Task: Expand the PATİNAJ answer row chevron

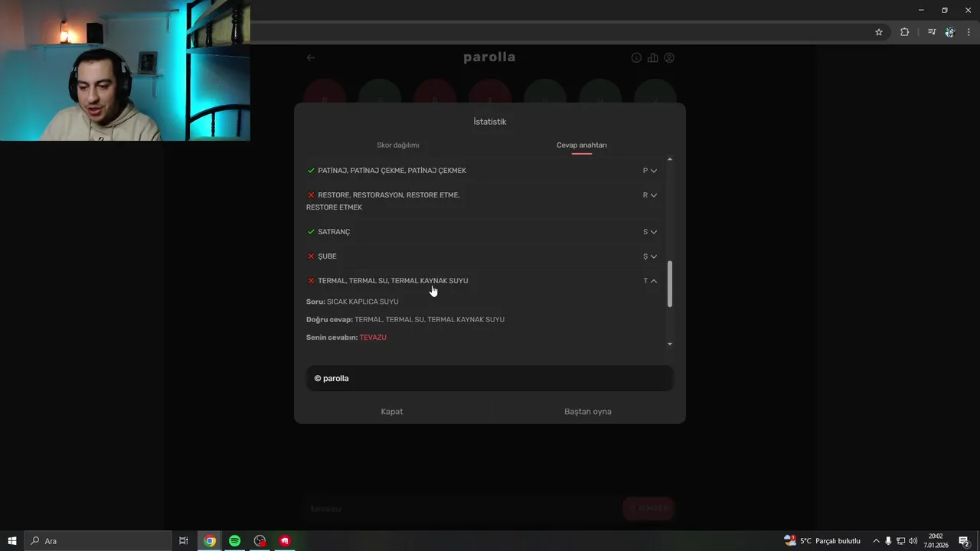Action: 653,171
